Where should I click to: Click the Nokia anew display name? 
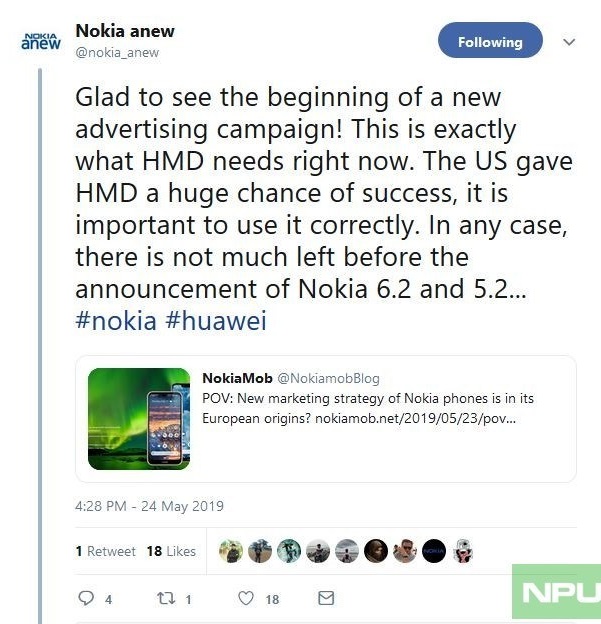click(125, 31)
